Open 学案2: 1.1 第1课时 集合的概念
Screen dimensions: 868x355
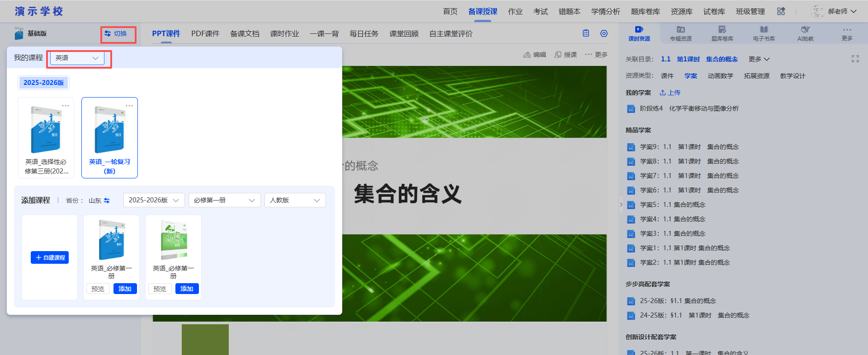coord(684,262)
